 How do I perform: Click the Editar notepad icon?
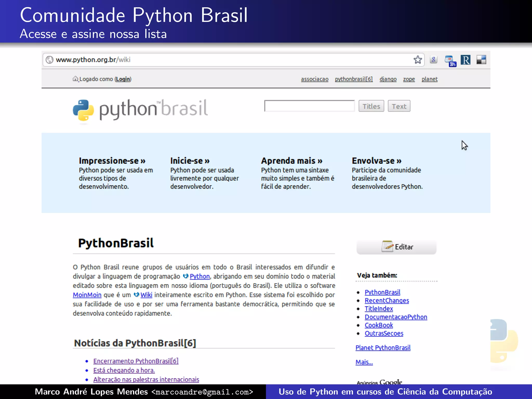387,246
